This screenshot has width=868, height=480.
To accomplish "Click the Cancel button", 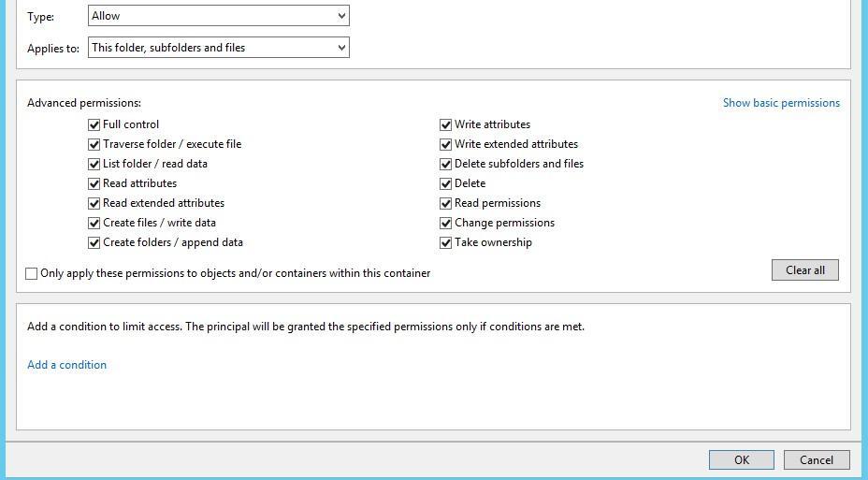I will pos(817,460).
